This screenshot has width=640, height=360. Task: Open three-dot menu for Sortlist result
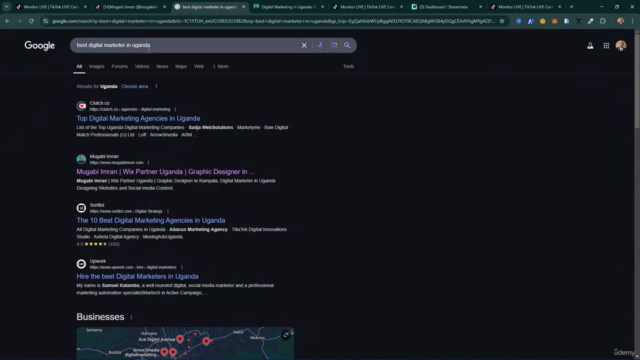click(x=168, y=211)
